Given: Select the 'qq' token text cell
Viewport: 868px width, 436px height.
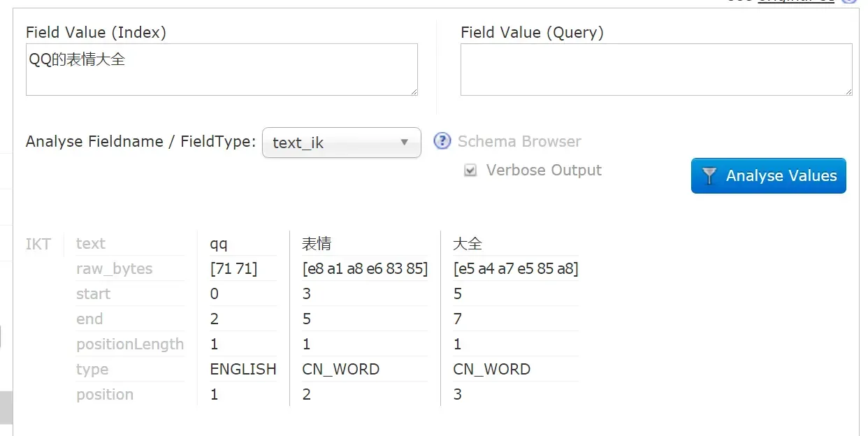Looking at the screenshot, I should pos(219,244).
